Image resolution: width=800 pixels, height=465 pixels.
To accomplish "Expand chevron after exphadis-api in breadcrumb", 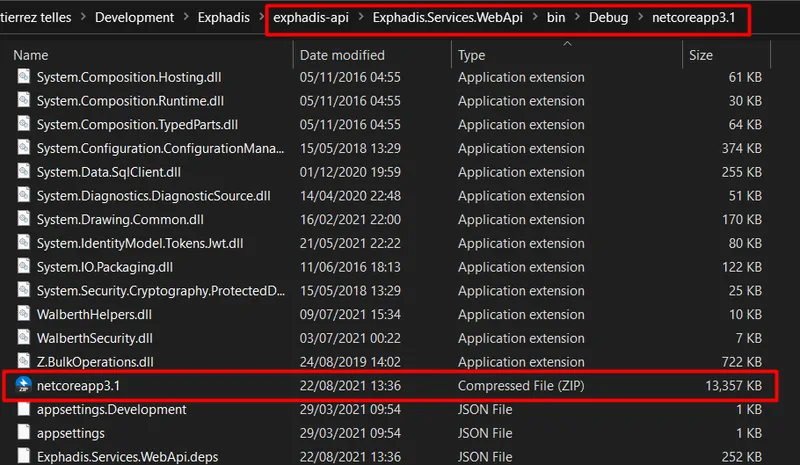I will coord(361,17).
